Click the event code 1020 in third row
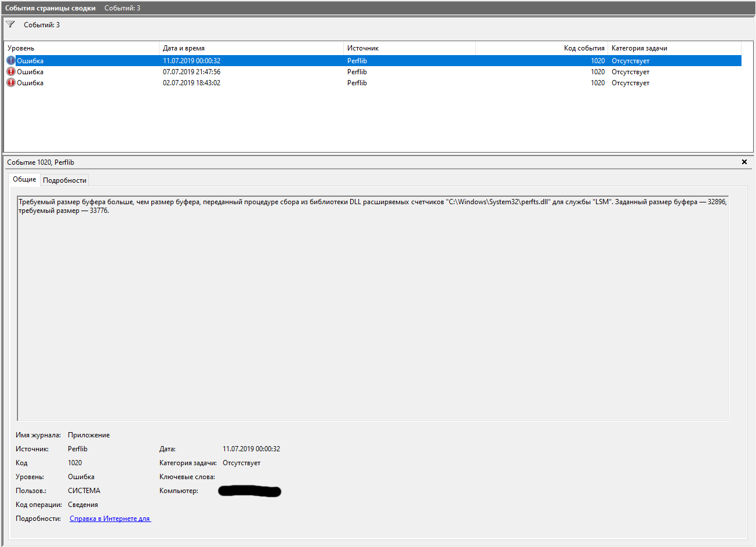This screenshot has width=756, height=547. (x=598, y=83)
